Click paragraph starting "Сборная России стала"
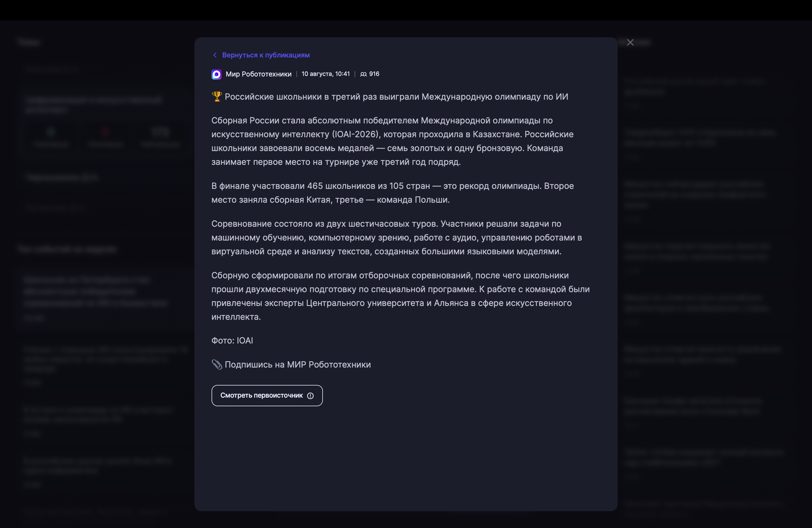Screen dimensions: 812x528 (392, 141)
